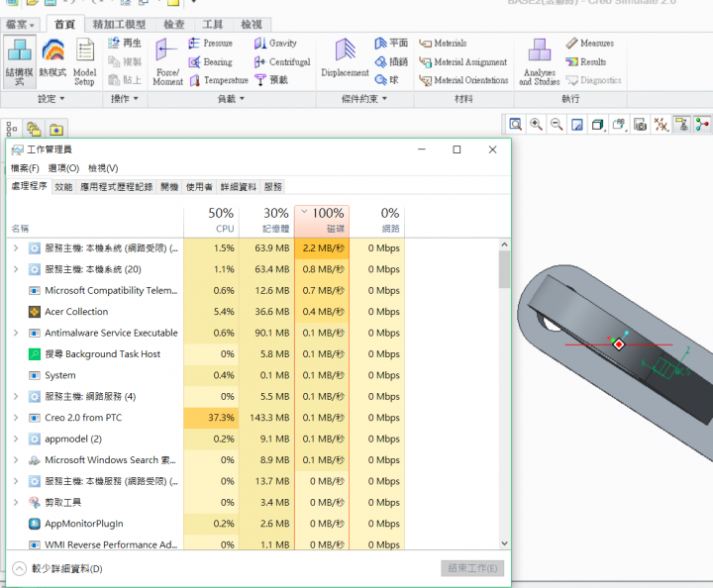713x588 pixels.
Task: Open Results viewer
Action: pos(585,61)
